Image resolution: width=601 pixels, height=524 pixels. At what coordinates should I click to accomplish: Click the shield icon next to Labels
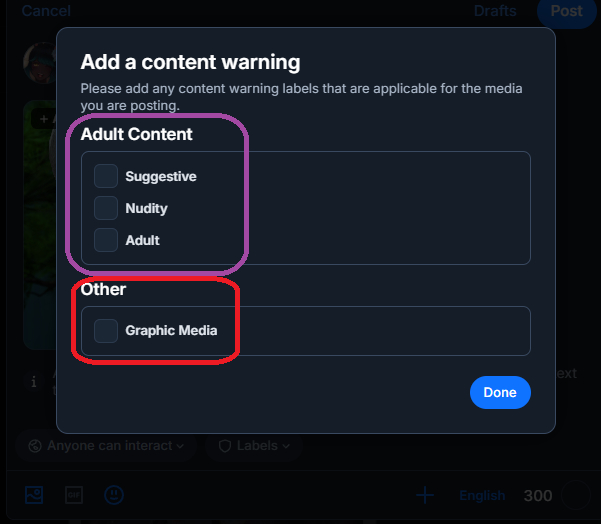tap(225, 446)
